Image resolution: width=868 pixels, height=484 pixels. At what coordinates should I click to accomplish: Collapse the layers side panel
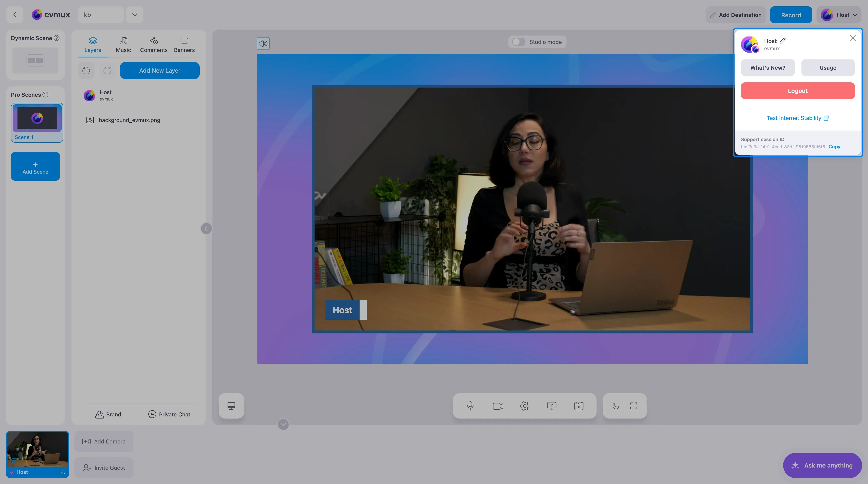point(206,228)
